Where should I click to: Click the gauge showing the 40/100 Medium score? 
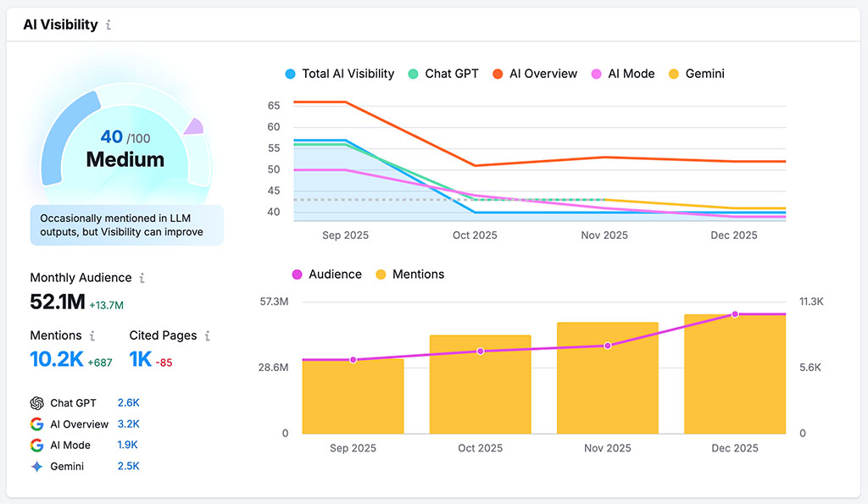(125, 146)
